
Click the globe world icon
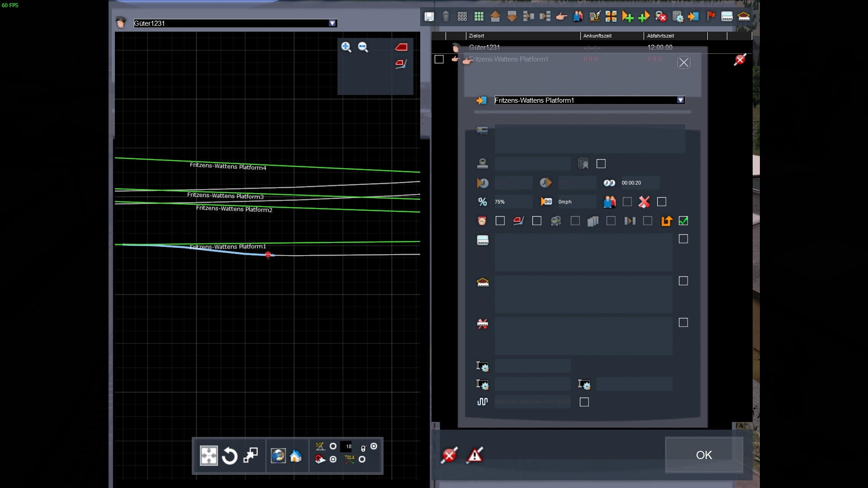pyautogui.click(x=278, y=456)
